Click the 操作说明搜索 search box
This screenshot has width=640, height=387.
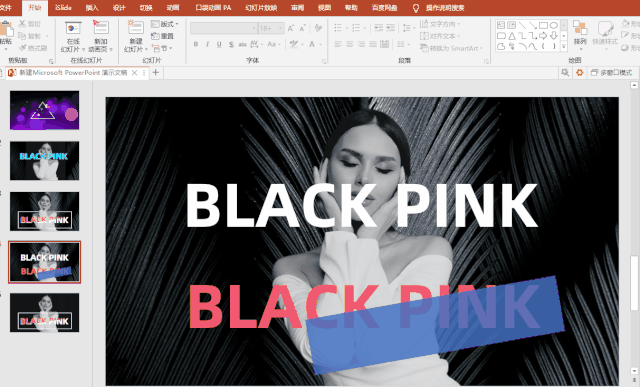[x=444, y=8]
